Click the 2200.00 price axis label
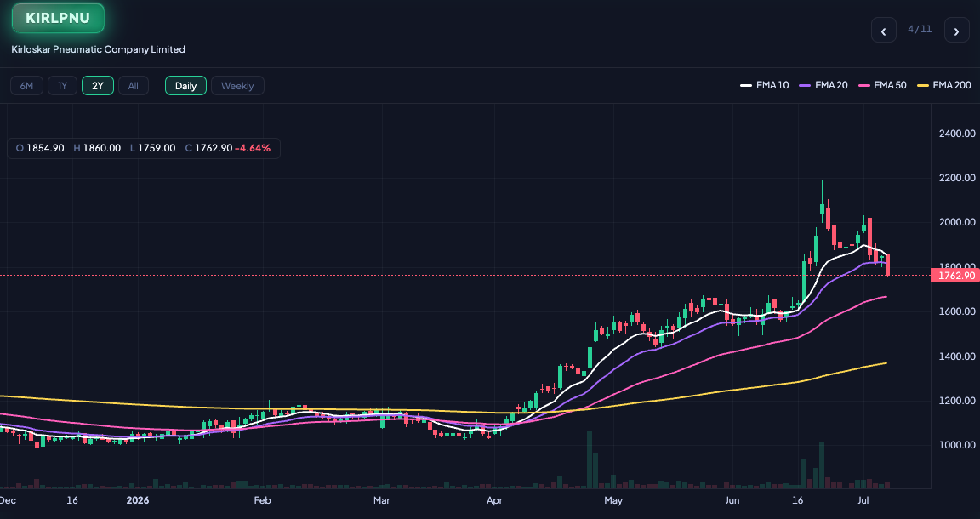 click(x=957, y=178)
